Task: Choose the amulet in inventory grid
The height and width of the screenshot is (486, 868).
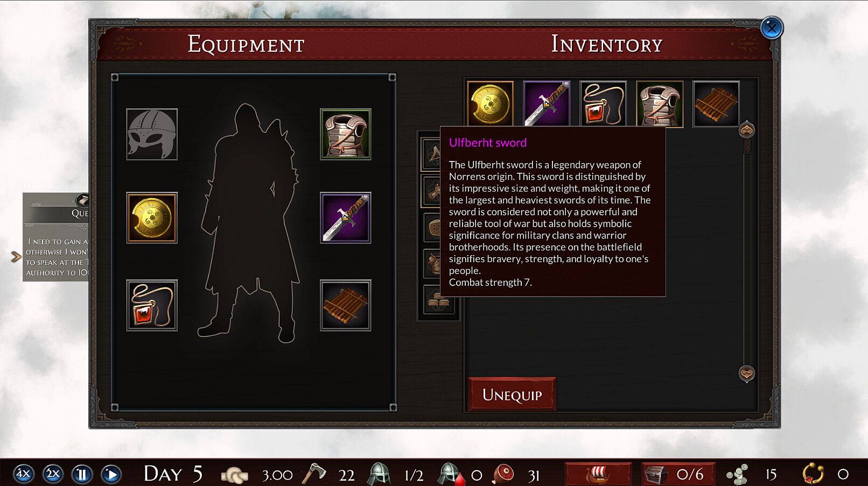Action: click(x=603, y=104)
